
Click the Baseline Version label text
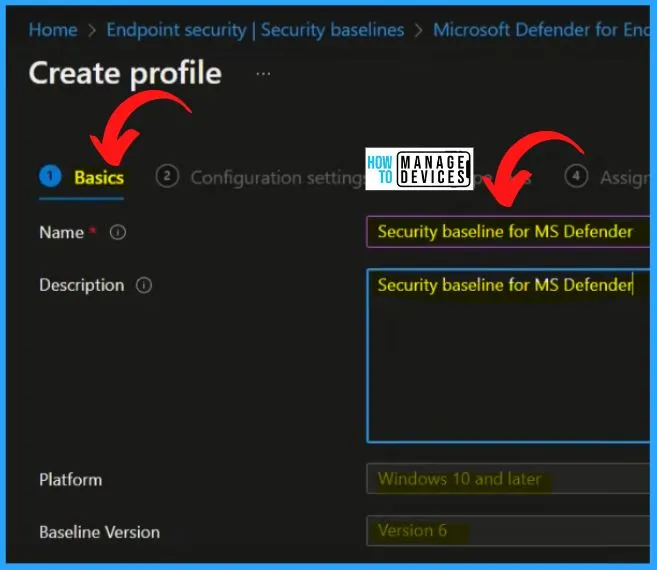tap(100, 532)
